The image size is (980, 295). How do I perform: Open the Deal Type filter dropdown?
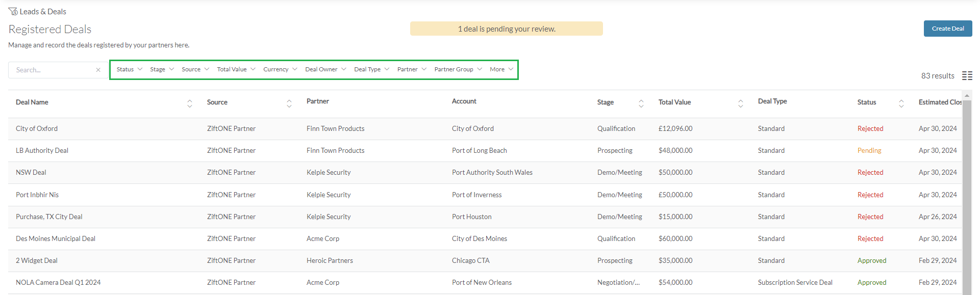click(371, 69)
